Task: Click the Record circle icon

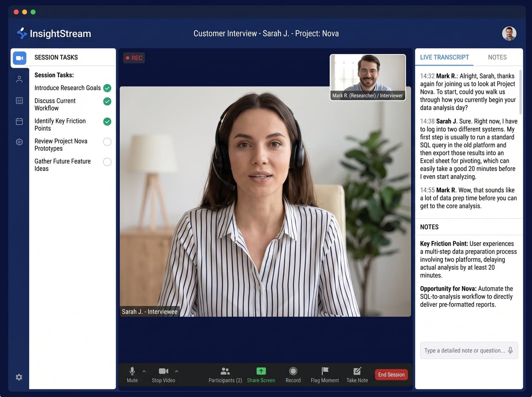Action: click(293, 371)
